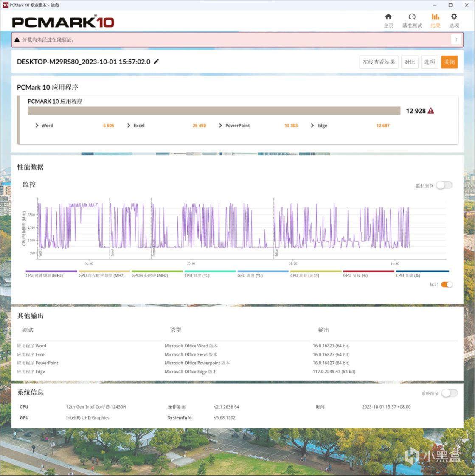Click the overall score progress bar
Screen dimensions: 475x476
pyautogui.click(x=214, y=111)
